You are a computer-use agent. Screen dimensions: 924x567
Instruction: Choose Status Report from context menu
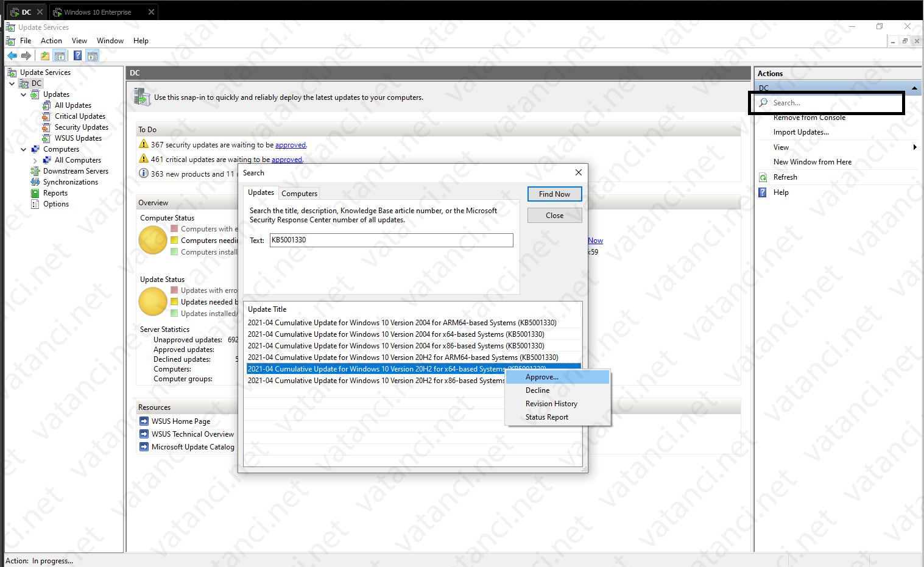tap(557, 417)
